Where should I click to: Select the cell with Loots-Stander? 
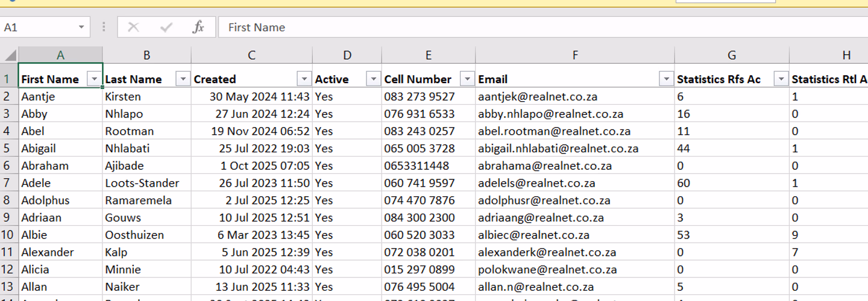[147, 183]
